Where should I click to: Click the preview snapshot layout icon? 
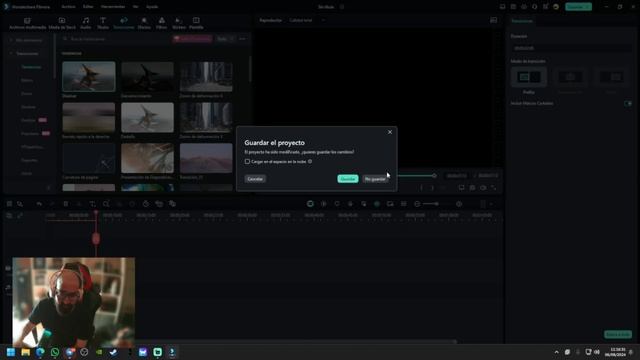pyautogui.click(x=493, y=20)
